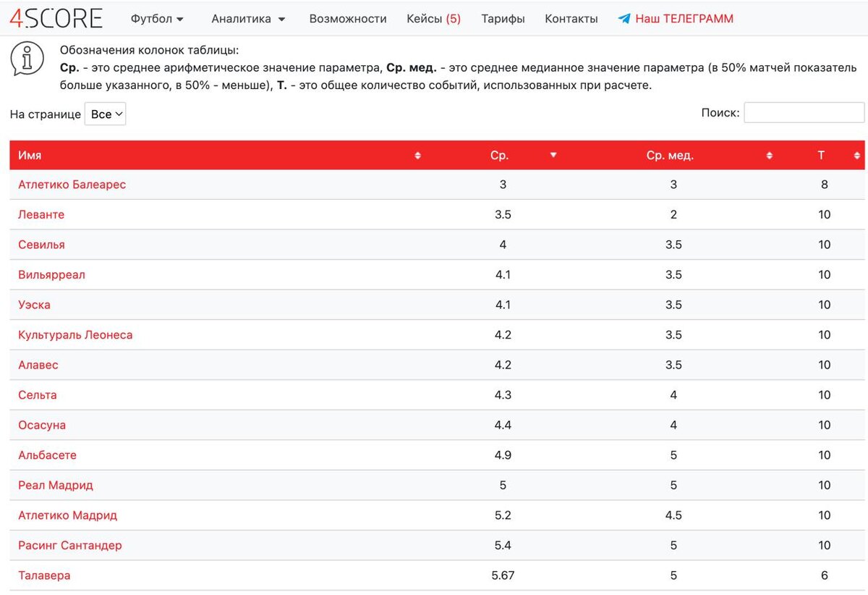
Task: Open the Алавес team link
Action: [38, 365]
